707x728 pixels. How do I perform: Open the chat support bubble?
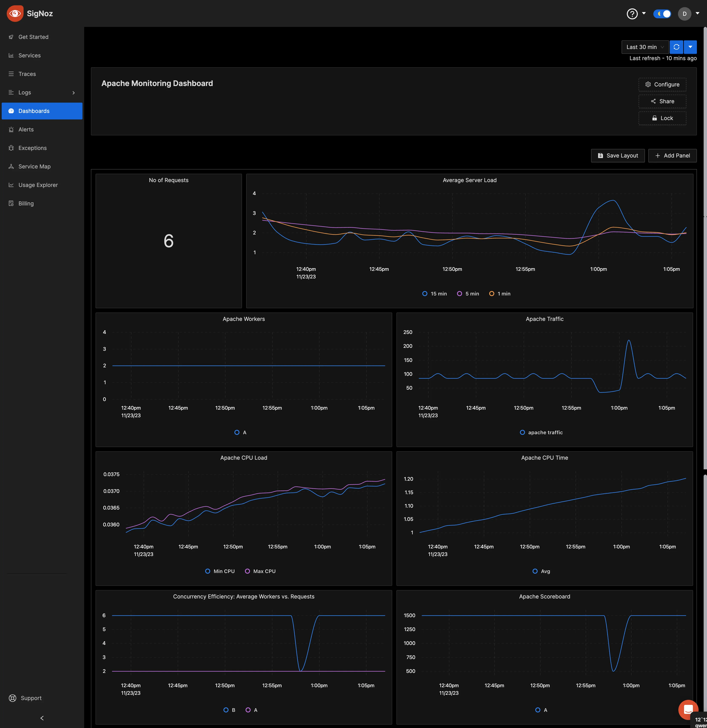688,709
